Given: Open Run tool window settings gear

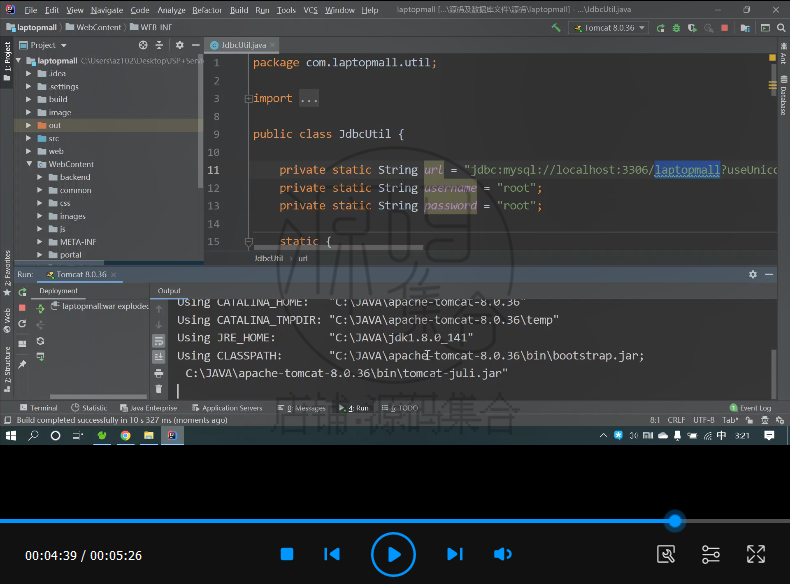Looking at the screenshot, I should 753,275.
